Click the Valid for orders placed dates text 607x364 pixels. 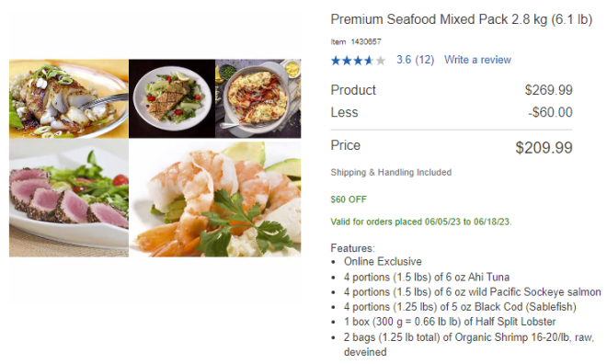click(421, 222)
